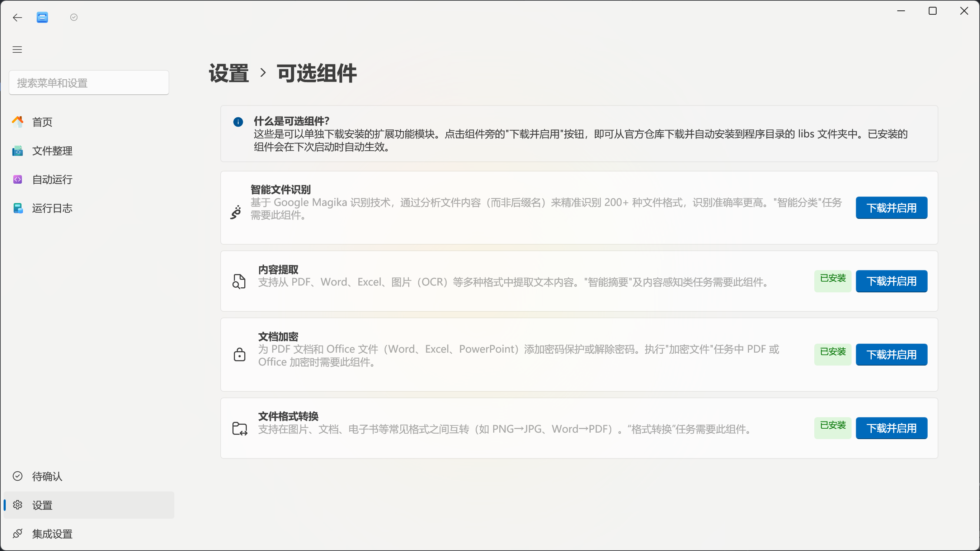
Task: Click the 文档加密 lock icon
Action: point(240,354)
